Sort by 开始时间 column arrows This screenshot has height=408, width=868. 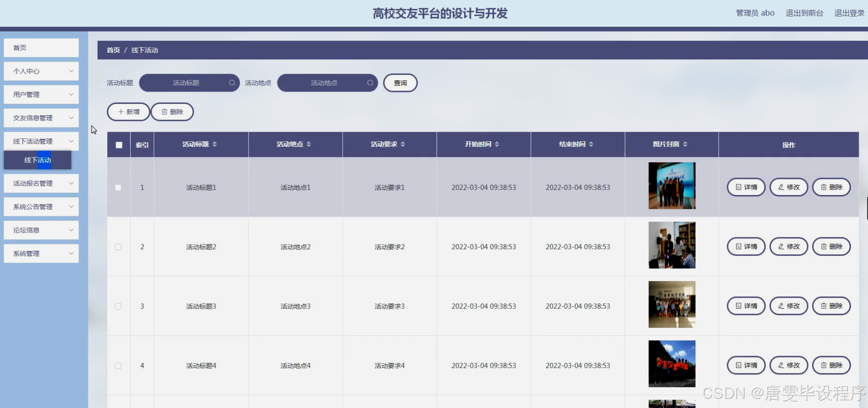coord(497,144)
